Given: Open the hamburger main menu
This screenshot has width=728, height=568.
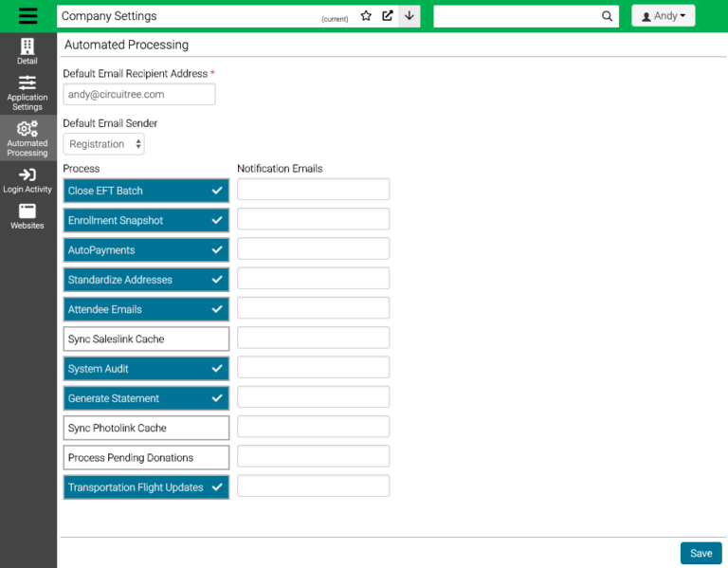Looking at the screenshot, I should [x=27, y=16].
